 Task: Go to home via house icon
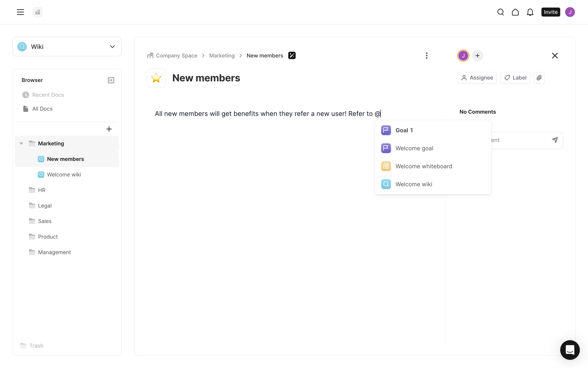coord(515,12)
